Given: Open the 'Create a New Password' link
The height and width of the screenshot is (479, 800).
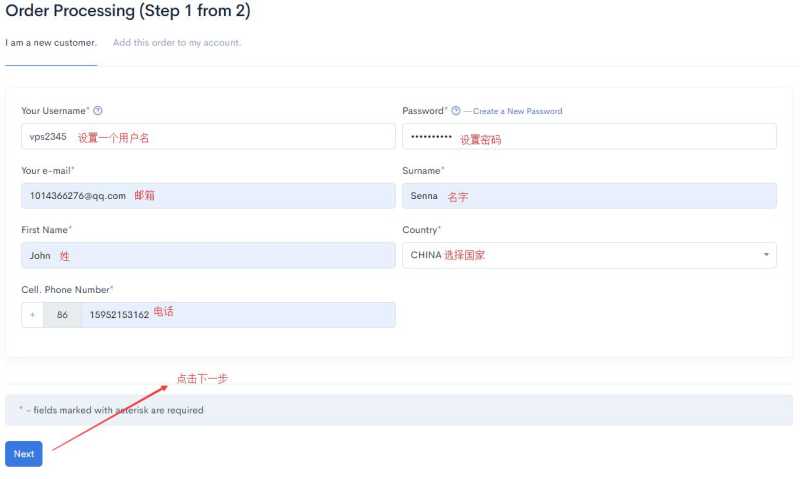Looking at the screenshot, I should coord(517,111).
